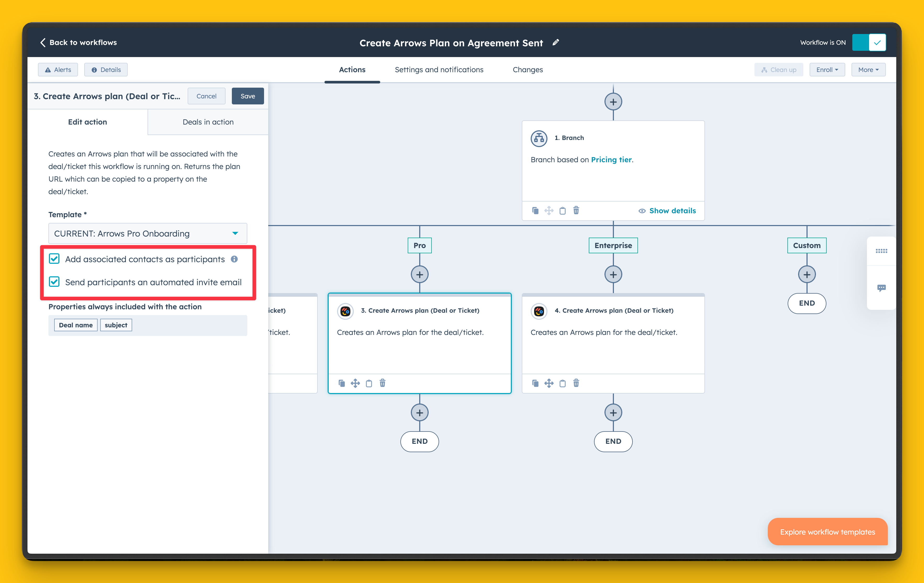This screenshot has width=924, height=583.
Task: Open the clipboard icon on the Branch card
Action: coord(563,210)
